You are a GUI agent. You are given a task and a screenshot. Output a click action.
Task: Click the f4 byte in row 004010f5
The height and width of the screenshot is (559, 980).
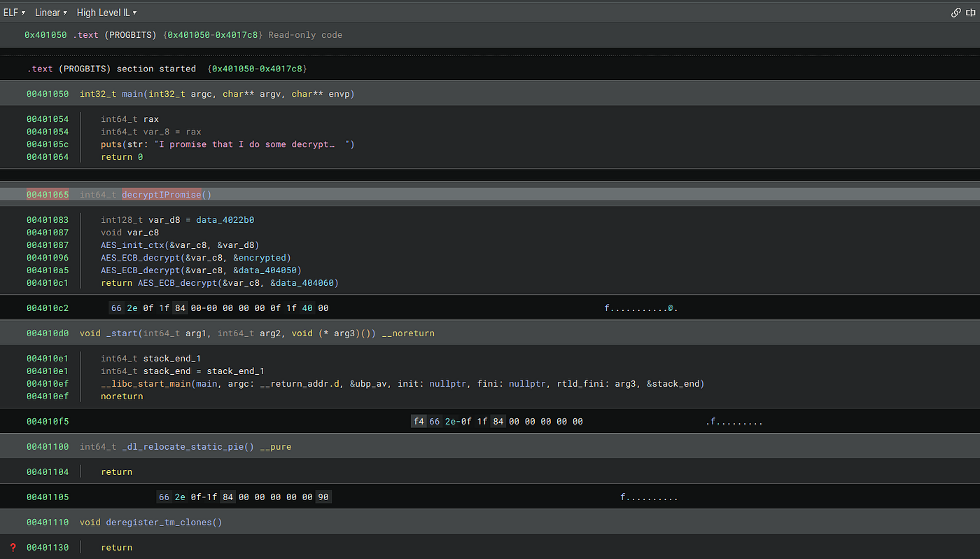pos(419,422)
